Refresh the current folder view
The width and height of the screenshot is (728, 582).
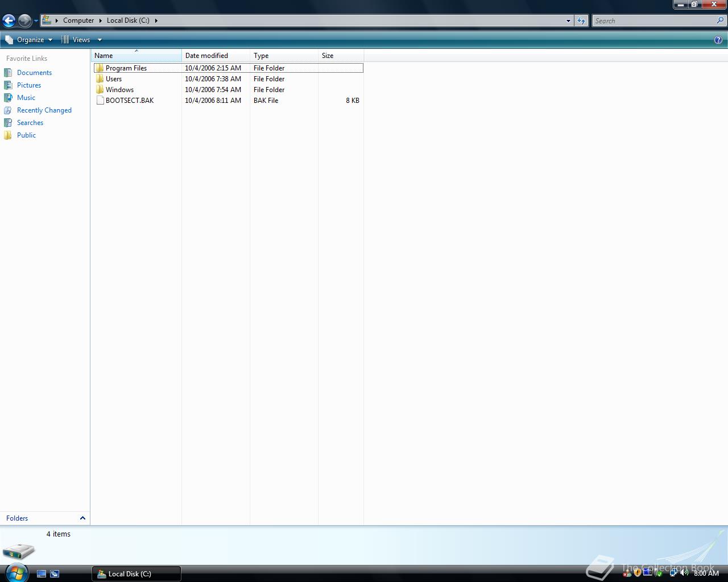click(581, 21)
